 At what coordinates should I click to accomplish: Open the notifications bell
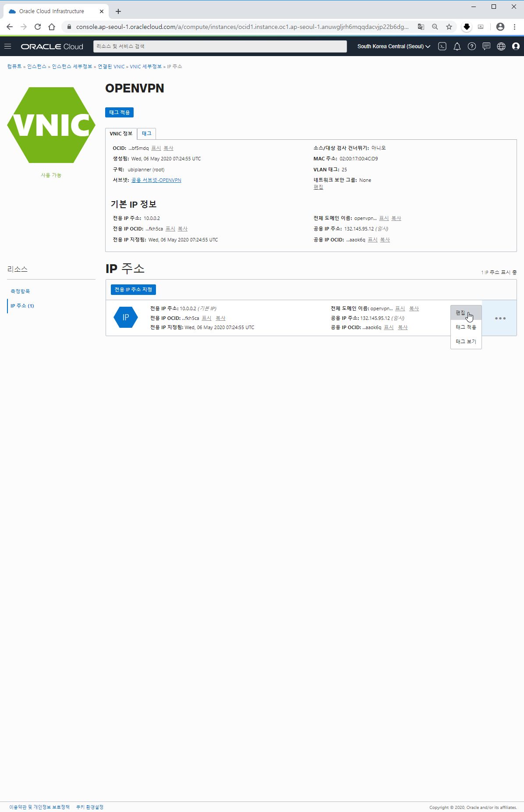click(x=457, y=46)
